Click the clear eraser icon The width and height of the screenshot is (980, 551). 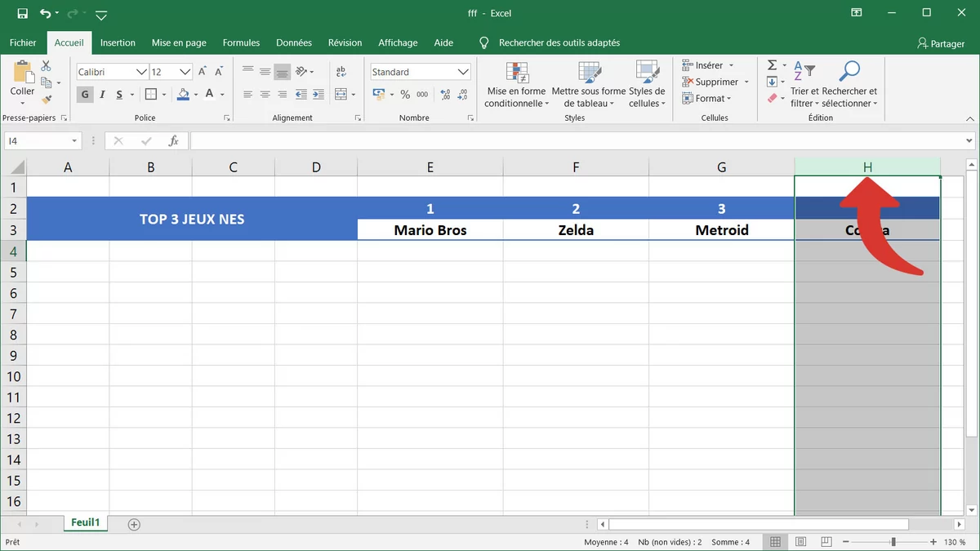point(772,98)
